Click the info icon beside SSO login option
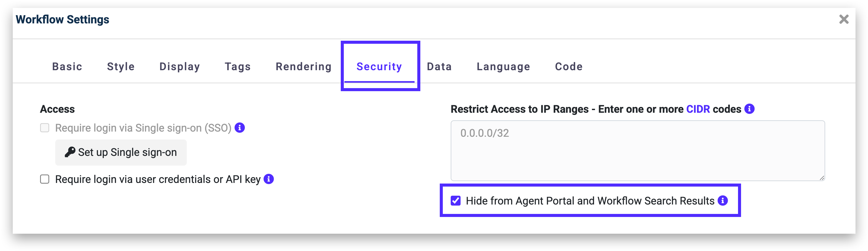This screenshot has width=868, height=251. pos(240,128)
